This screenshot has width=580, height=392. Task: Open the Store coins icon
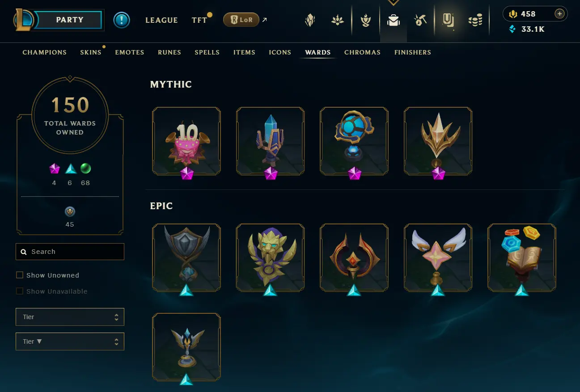point(475,21)
